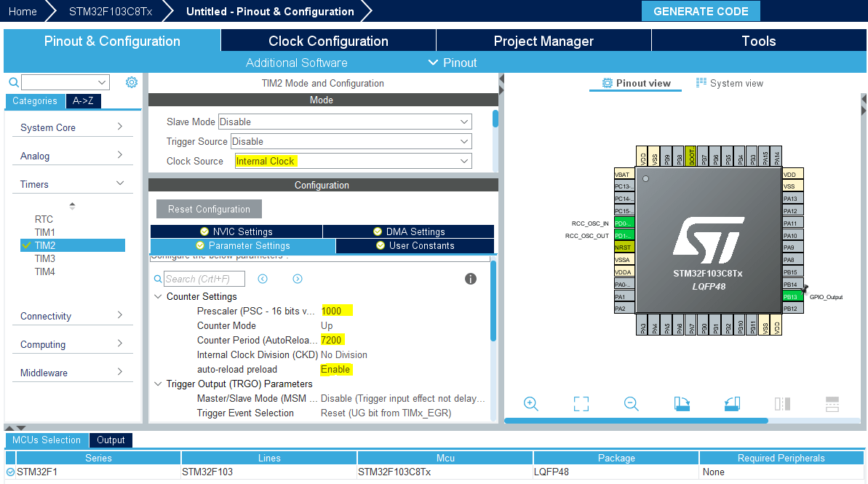Select the BOOT0 pin on the chip top
Viewport: 868px width, 484px height.
point(691,156)
